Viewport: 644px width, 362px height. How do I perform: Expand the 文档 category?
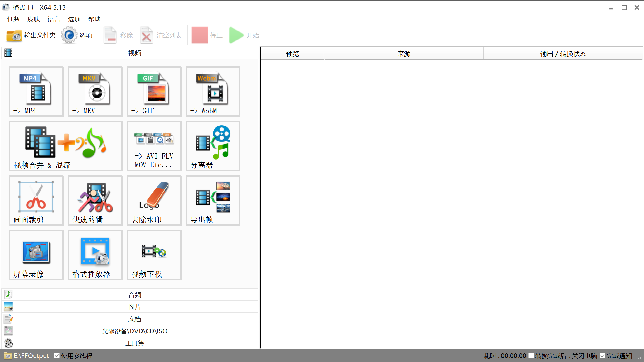130,319
